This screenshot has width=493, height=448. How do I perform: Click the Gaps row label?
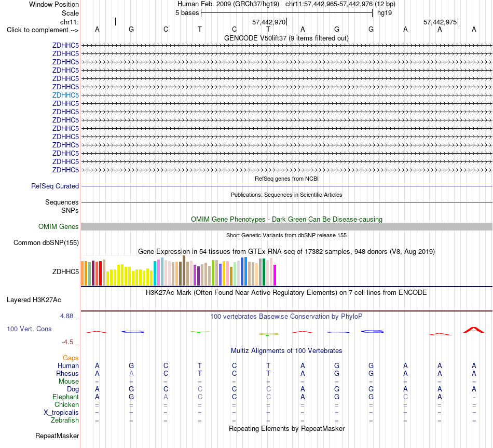pos(71,358)
